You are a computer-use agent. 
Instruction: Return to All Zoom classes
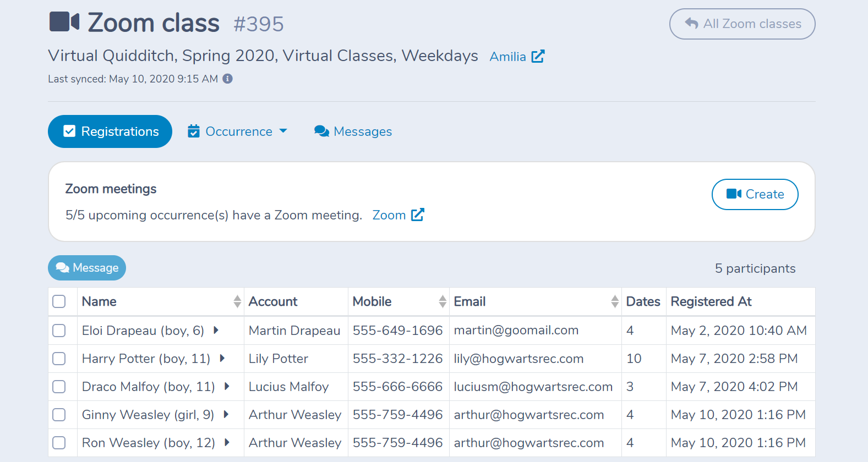(x=742, y=24)
